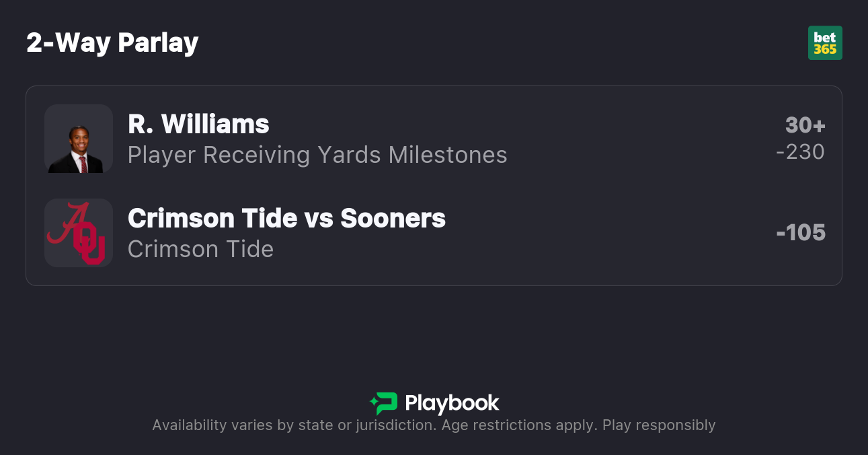The height and width of the screenshot is (455, 868).
Task: Tap the -105 moneyline odds
Action: point(801,232)
